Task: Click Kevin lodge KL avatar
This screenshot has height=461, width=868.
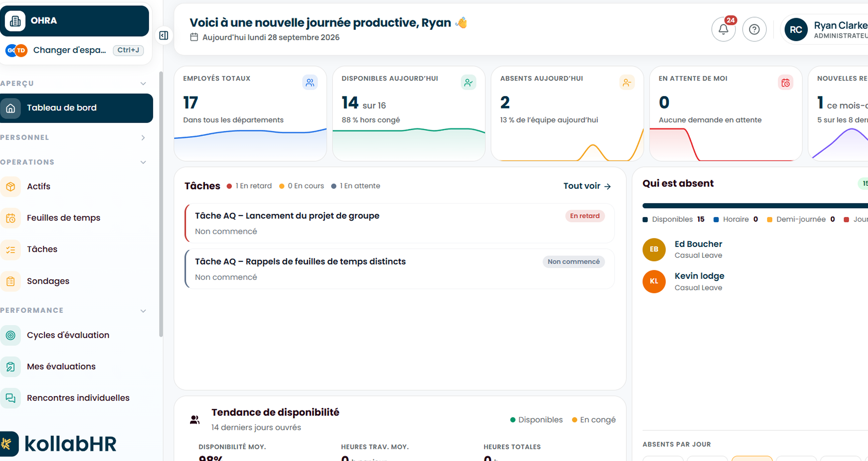Action: tap(654, 281)
